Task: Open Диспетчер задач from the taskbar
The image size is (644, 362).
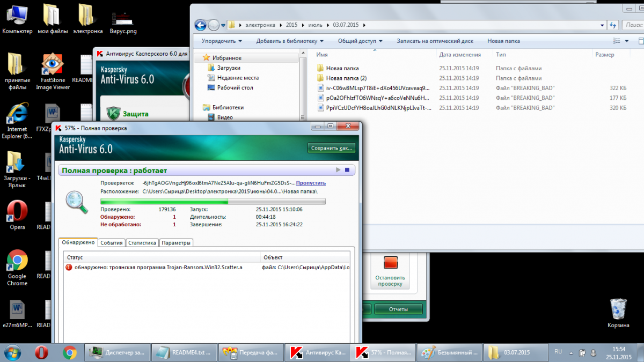Action: tap(117, 352)
